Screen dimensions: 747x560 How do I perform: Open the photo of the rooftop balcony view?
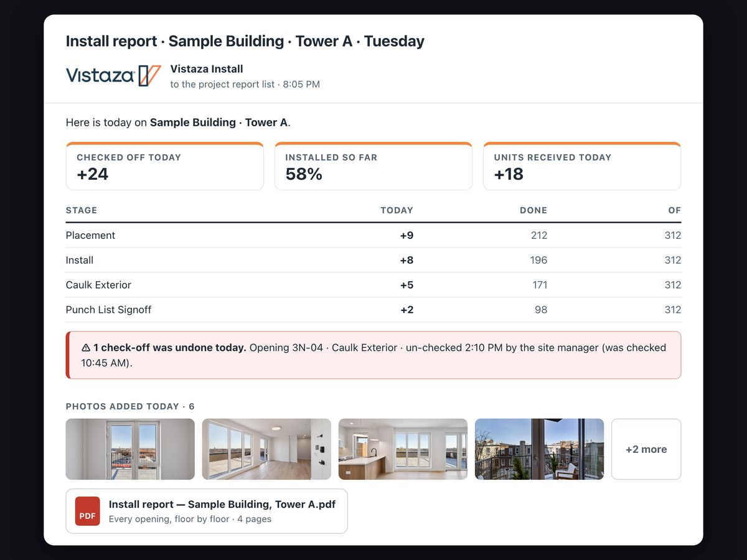point(539,449)
